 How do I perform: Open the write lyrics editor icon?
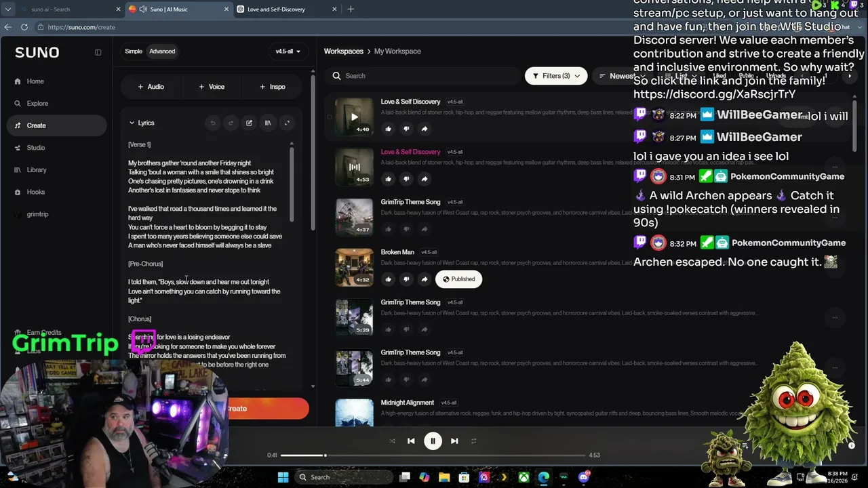coord(249,123)
